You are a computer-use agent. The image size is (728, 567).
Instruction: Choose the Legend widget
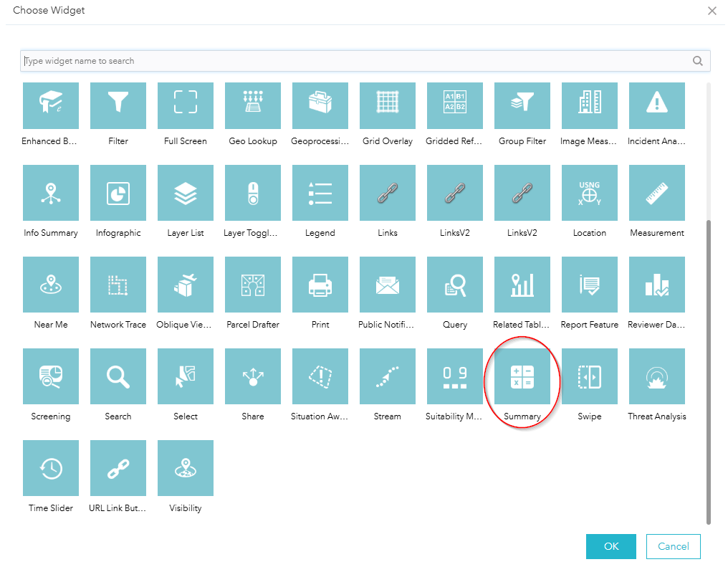pyautogui.click(x=320, y=193)
